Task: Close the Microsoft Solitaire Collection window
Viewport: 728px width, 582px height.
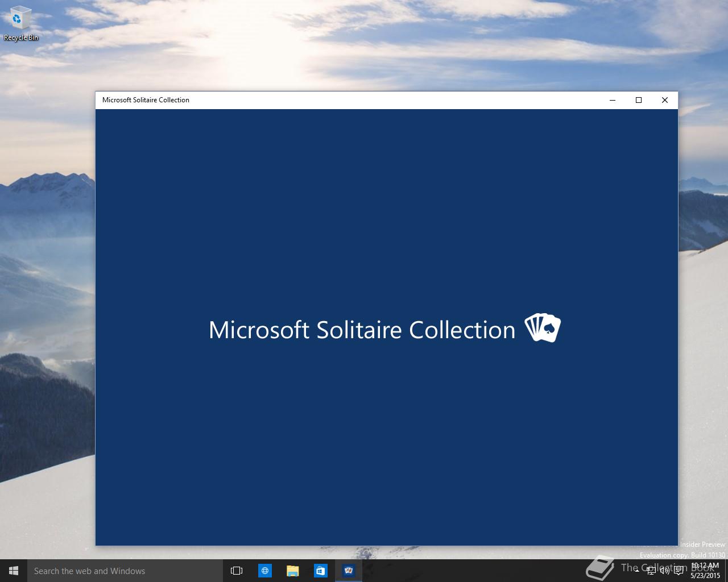Action: [x=665, y=100]
